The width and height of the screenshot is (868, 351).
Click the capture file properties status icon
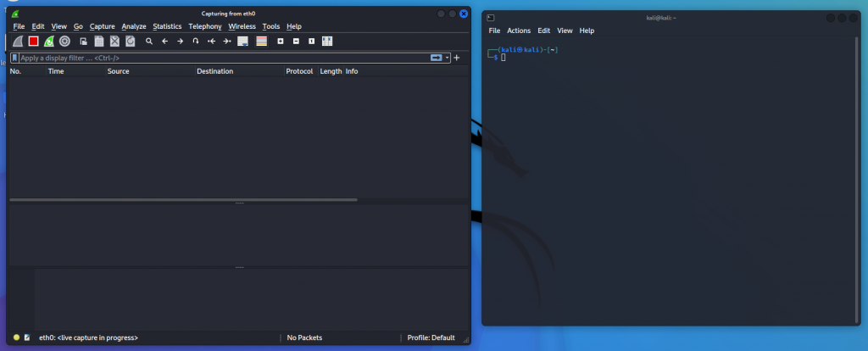click(x=27, y=337)
